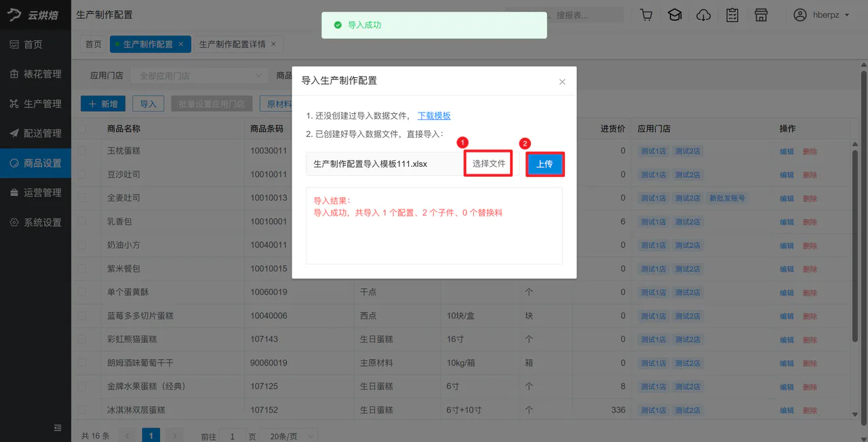Click the clipboard checklist icon in header
The width and height of the screenshot is (868, 442).
click(732, 15)
